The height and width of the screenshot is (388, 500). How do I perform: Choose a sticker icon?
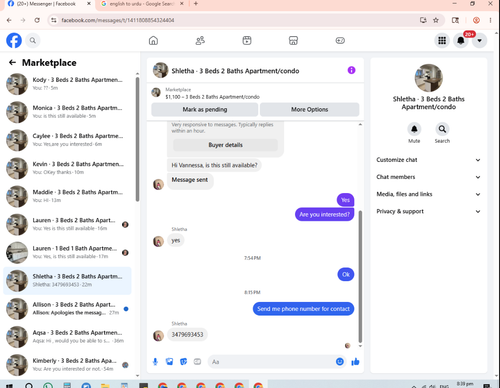pos(183,362)
